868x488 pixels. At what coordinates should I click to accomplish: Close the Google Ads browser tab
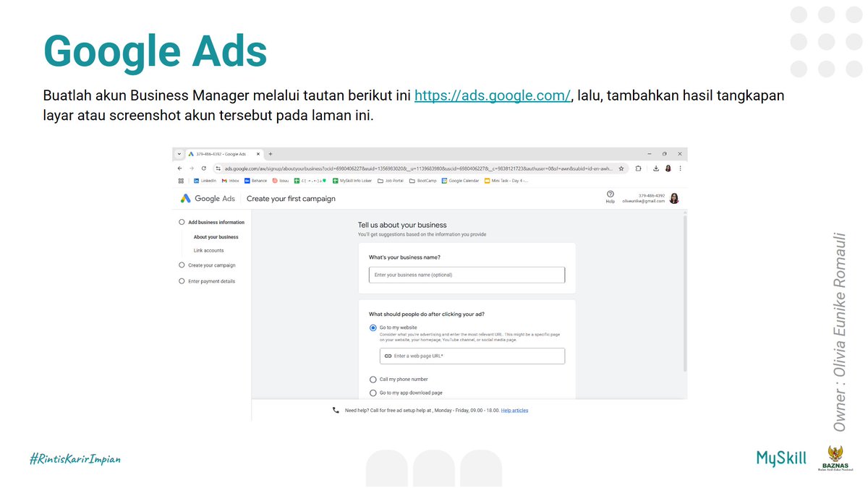click(260, 154)
